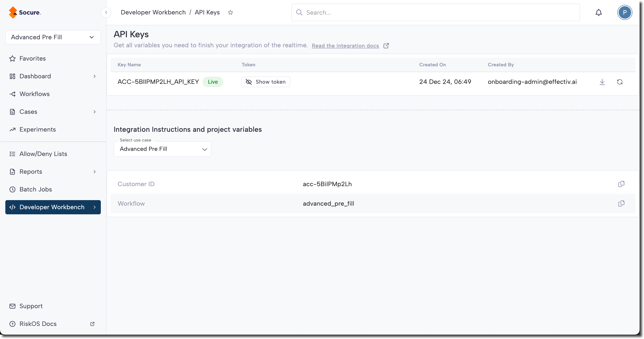Expand the Reports submenu arrow
The image size is (644, 339).
click(x=95, y=172)
